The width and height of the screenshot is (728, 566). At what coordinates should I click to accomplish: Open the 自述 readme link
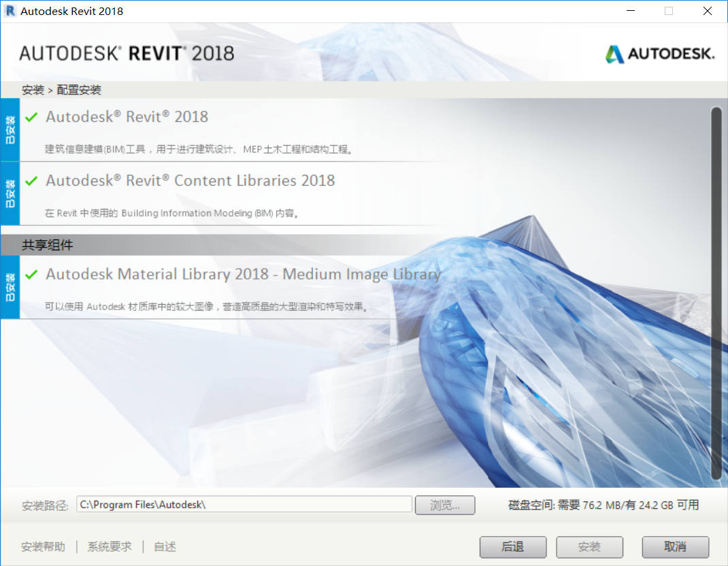point(165,546)
